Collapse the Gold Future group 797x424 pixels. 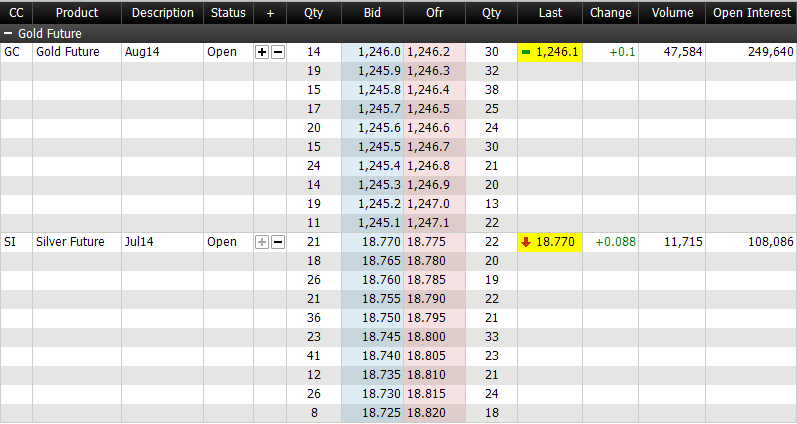9,34
